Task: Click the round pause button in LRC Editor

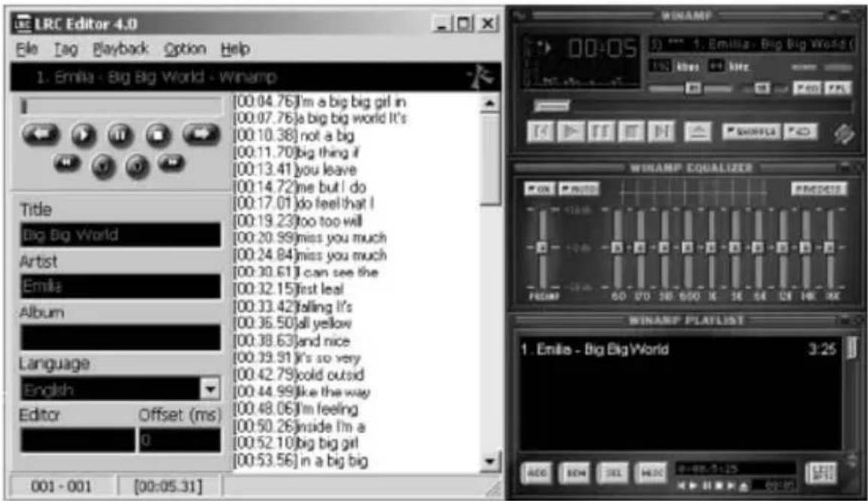Action: [x=121, y=134]
